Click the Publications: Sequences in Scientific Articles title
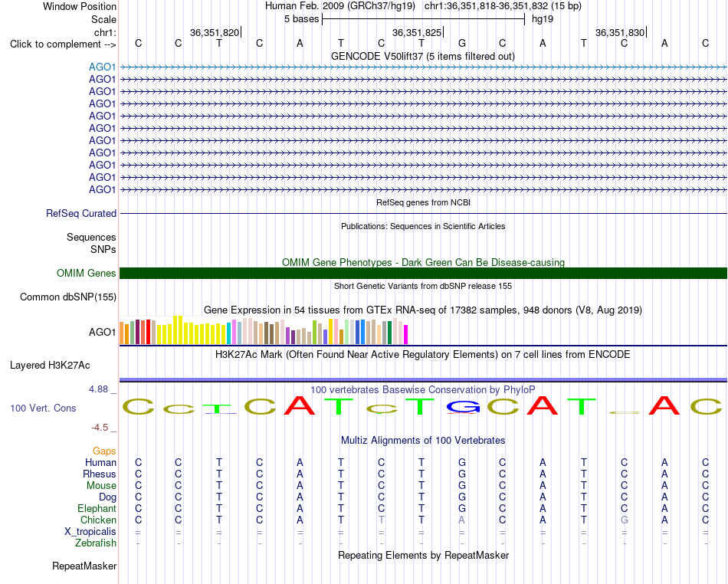Image resolution: width=728 pixels, height=584 pixels. [x=423, y=227]
